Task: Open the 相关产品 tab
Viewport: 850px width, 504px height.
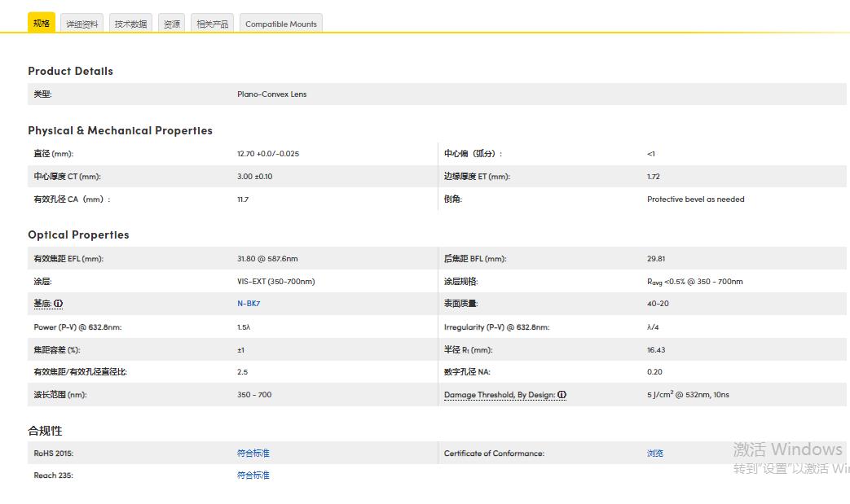Action: (x=213, y=24)
